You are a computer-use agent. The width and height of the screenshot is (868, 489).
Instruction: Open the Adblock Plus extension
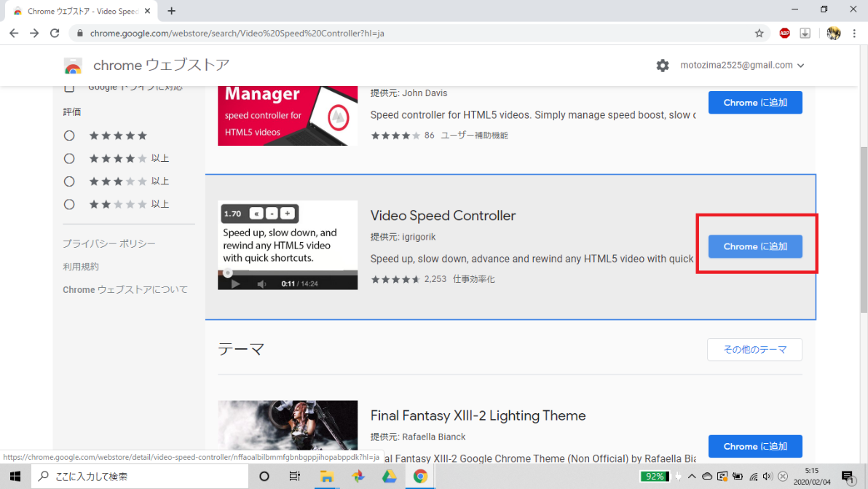[x=784, y=34]
